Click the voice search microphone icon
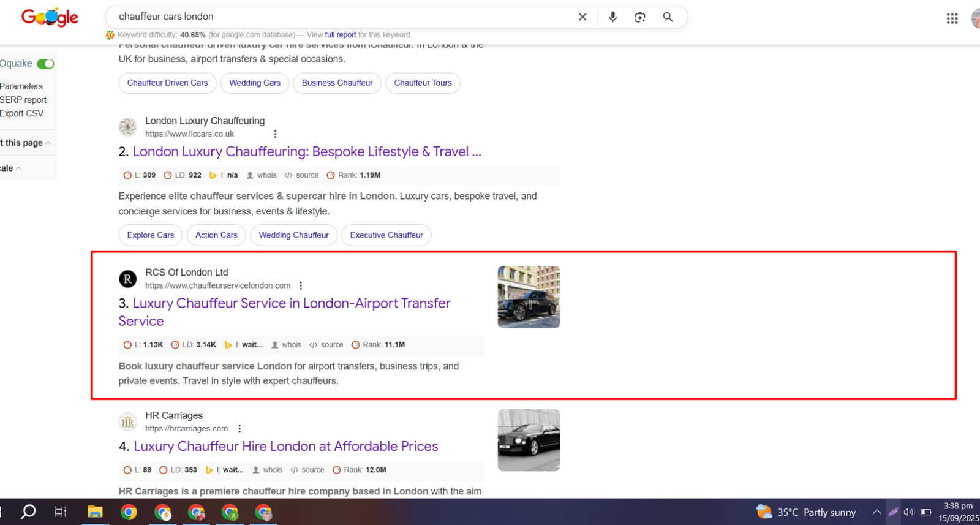 coord(612,17)
